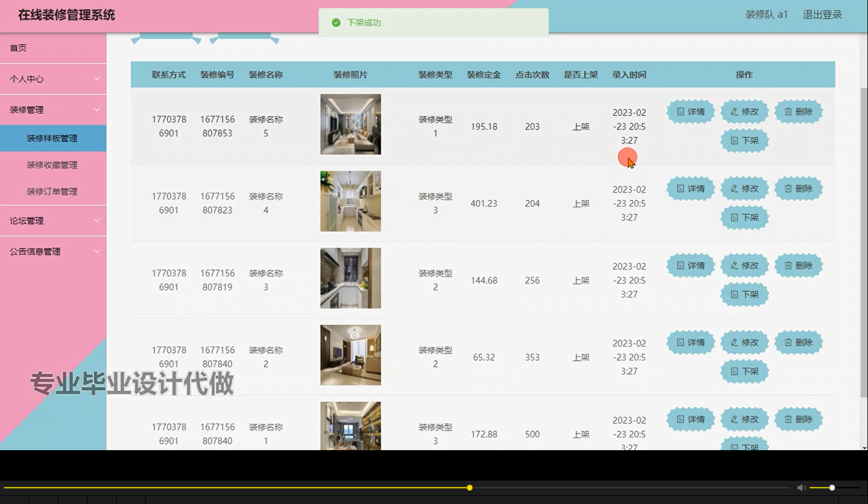Click the green checkmark on 下架成功 toast
The height and width of the screenshot is (504, 868).
337,22
